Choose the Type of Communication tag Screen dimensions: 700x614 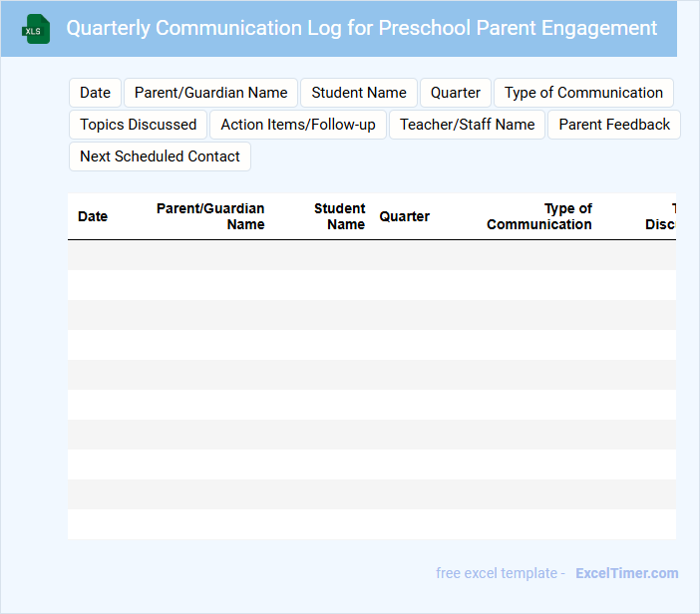pyautogui.click(x=583, y=93)
